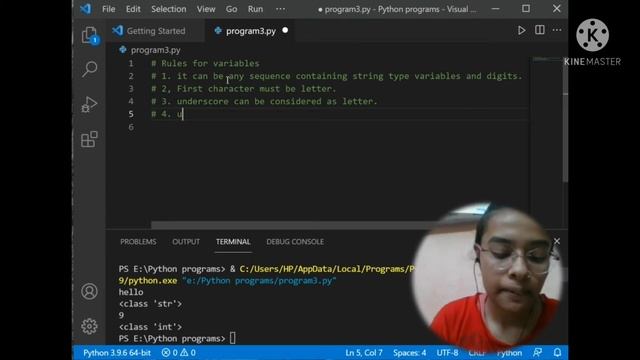Click the program3.py path link in terminal
This screenshot has height=360, width=640.
coord(259,281)
